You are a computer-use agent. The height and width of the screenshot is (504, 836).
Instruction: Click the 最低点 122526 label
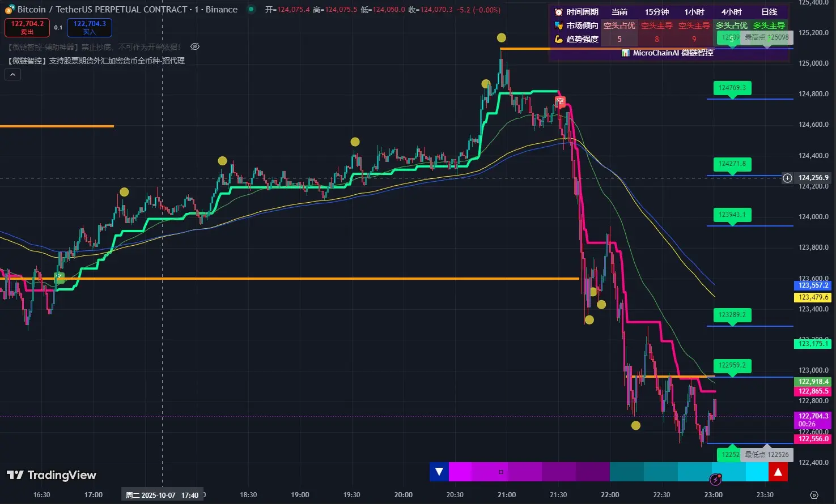[x=767, y=454]
